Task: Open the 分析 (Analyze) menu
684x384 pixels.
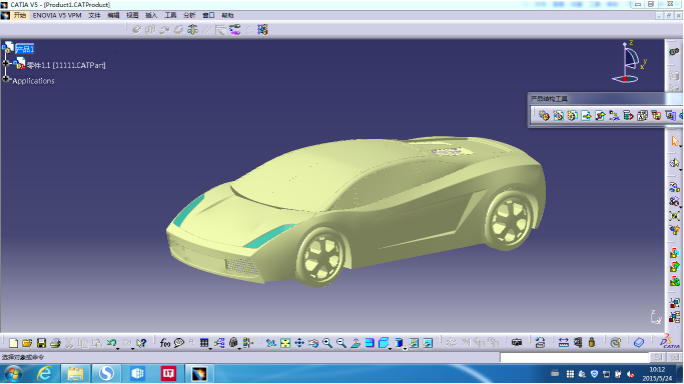Action: click(x=189, y=15)
